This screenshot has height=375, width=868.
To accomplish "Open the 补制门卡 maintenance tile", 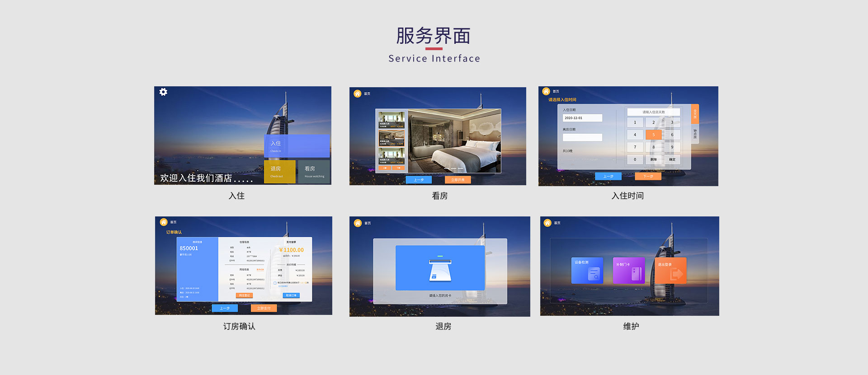I will pyautogui.click(x=628, y=271).
